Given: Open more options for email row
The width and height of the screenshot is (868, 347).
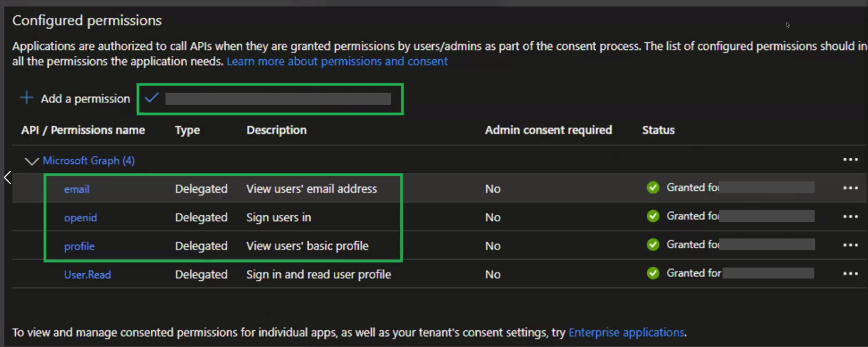Looking at the screenshot, I should (x=850, y=188).
